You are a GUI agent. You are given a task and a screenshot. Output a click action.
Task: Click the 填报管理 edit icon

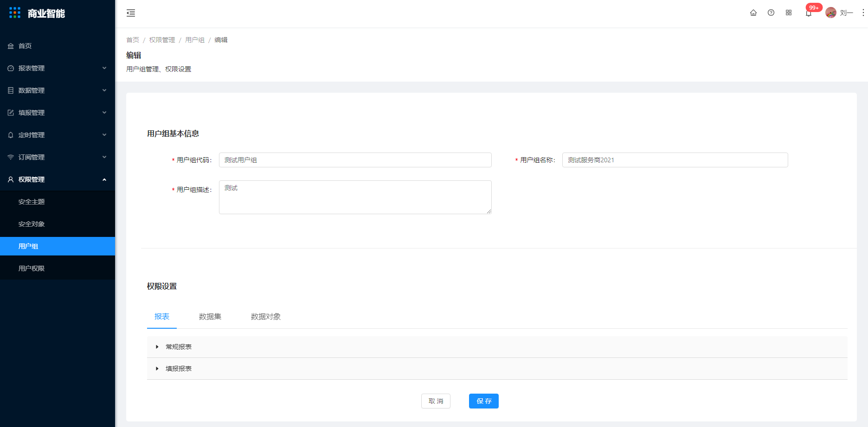tap(11, 113)
